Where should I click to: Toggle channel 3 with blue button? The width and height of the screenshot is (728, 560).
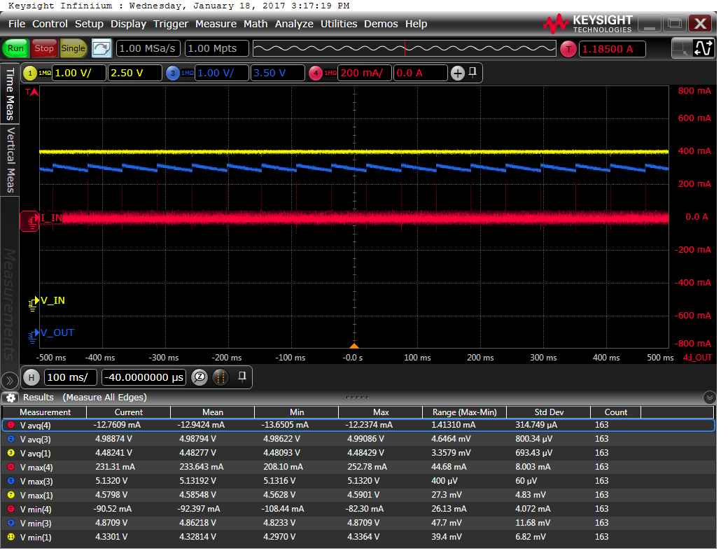pos(173,73)
